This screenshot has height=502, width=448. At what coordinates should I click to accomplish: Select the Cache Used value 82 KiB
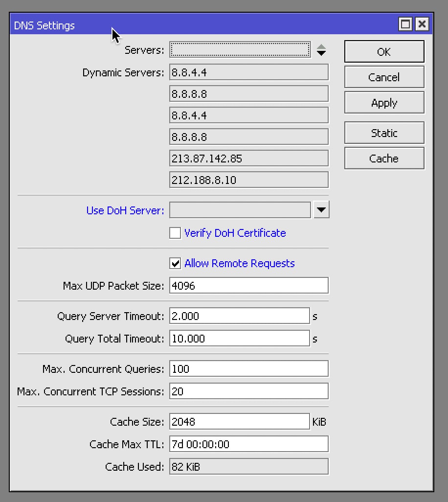(248, 466)
